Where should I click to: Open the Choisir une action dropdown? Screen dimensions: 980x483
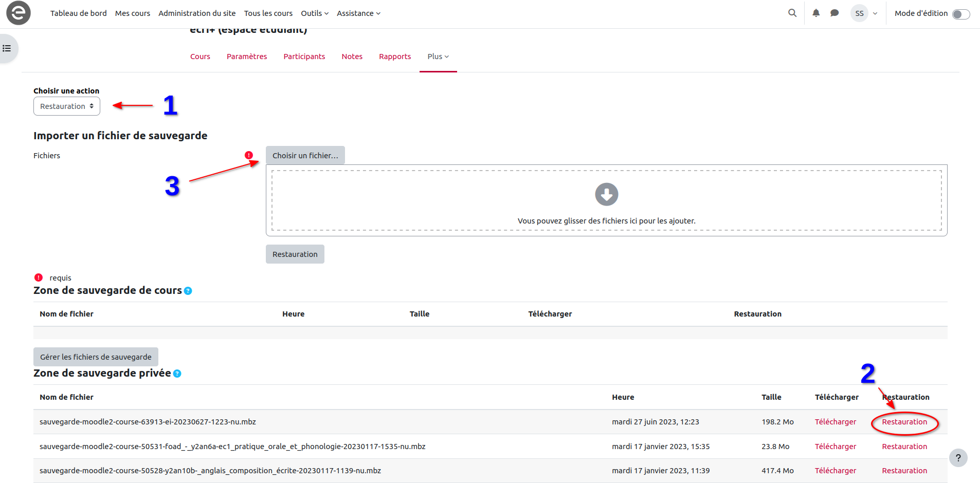(x=67, y=106)
